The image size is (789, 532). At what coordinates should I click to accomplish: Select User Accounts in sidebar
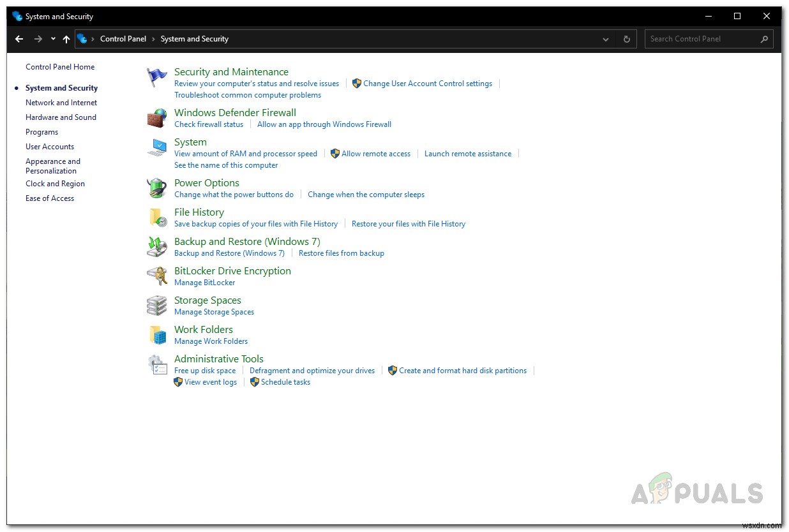pos(50,147)
